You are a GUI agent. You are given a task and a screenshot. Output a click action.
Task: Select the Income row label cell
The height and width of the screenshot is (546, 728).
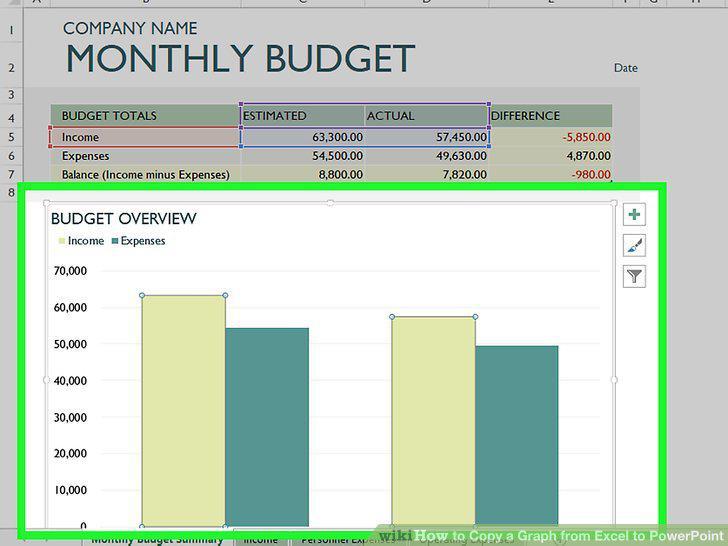tap(146, 137)
